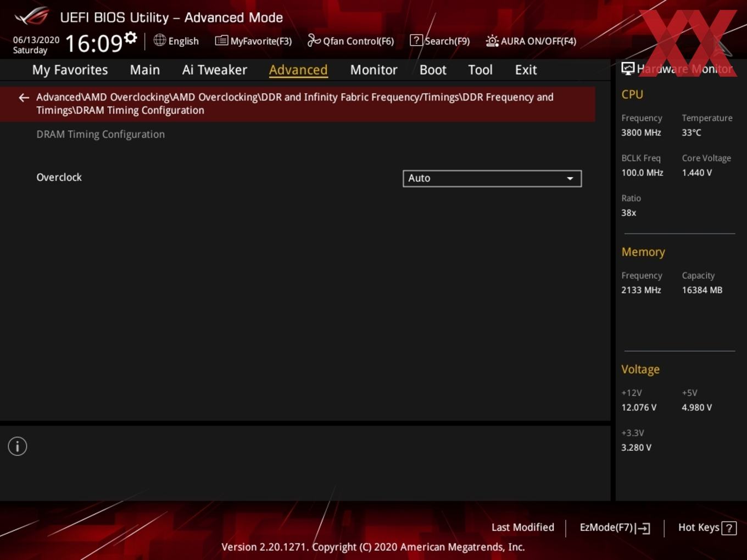Click the settings gear beside the clock

pyautogui.click(x=131, y=37)
